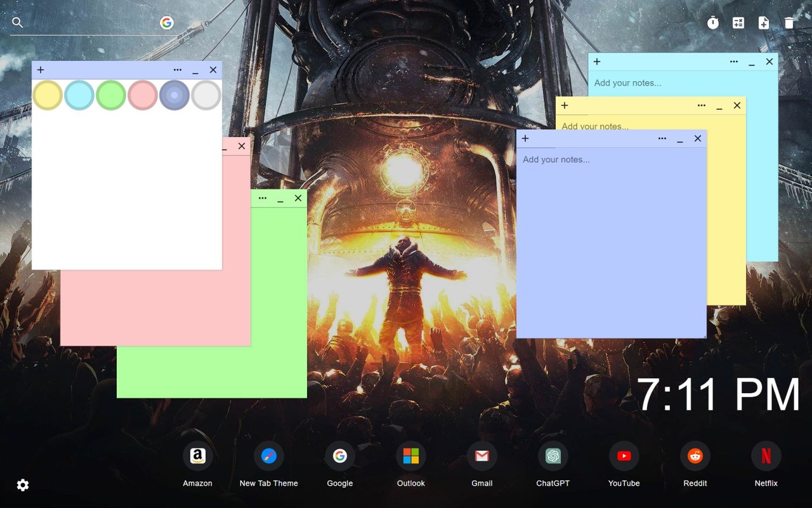Select the pink color swatch

(x=143, y=95)
